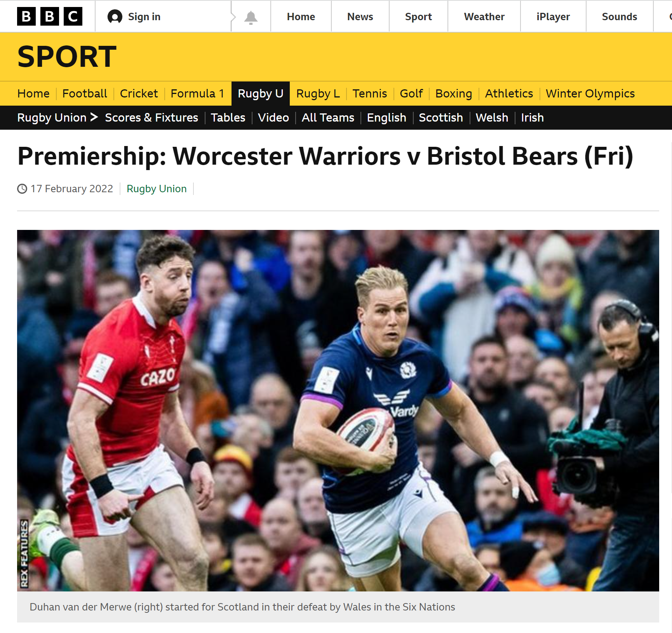This screenshot has width=672, height=633.
Task: Open notifications bell icon
Action: [251, 17]
